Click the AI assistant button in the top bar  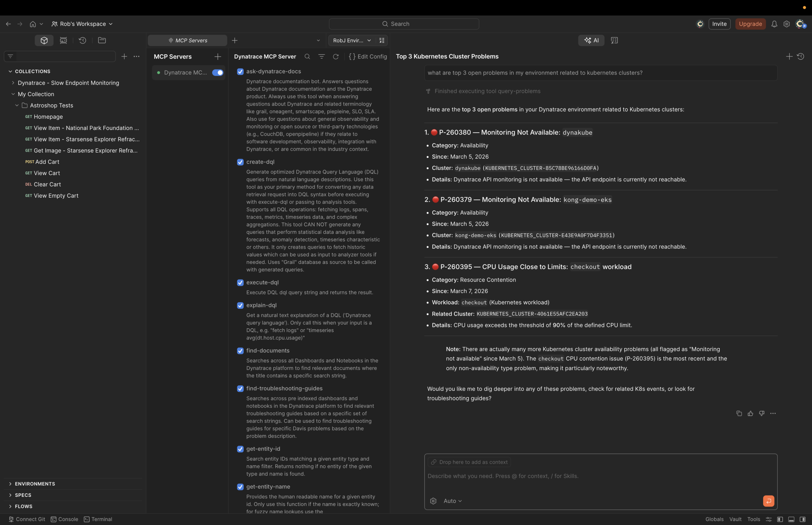pos(592,40)
